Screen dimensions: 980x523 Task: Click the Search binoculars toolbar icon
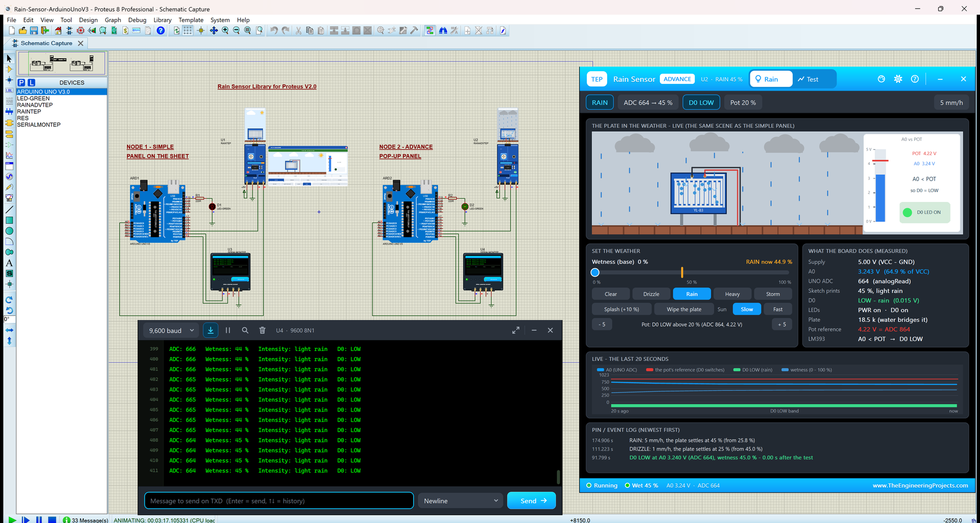tap(443, 30)
